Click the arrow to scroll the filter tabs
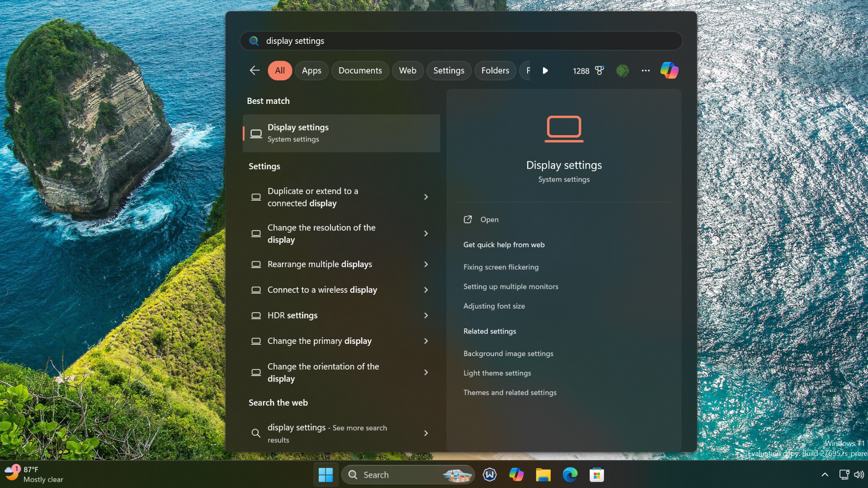The width and height of the screenshot is (868, 488). click(x=546, y=70)
